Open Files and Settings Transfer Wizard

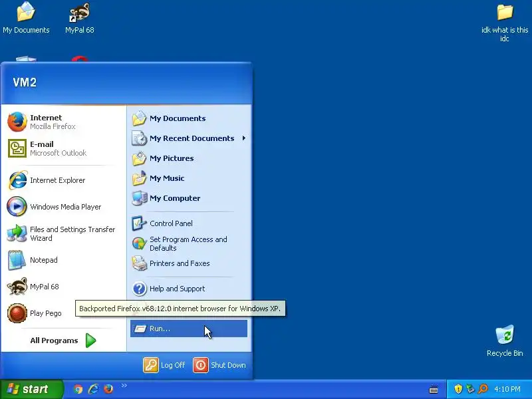[63, 233]
